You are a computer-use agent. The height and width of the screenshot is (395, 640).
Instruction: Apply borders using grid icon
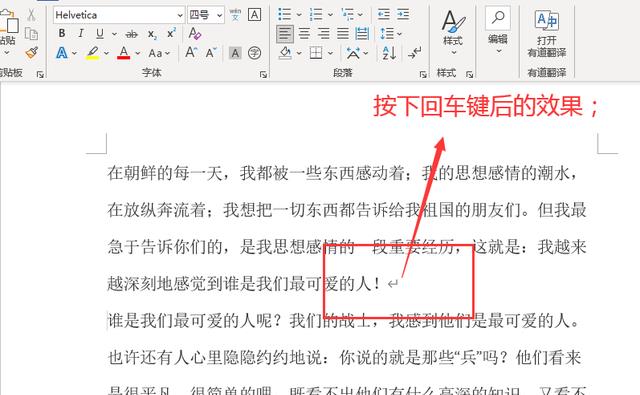(316, 53)
